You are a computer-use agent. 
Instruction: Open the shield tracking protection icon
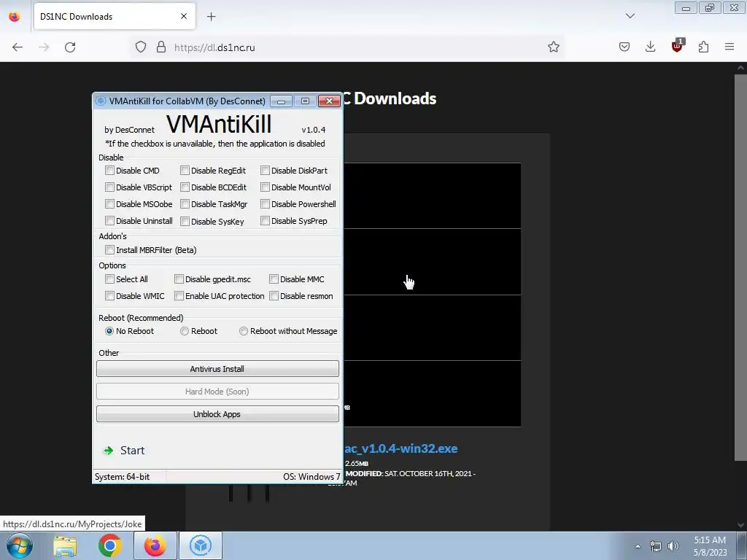click(x=141, y=47)
